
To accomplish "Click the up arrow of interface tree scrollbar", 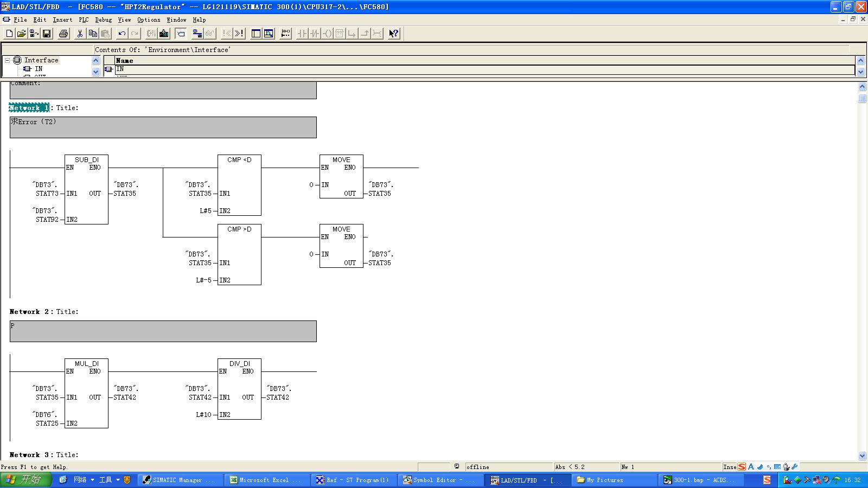I will click(x=96, y=60).
